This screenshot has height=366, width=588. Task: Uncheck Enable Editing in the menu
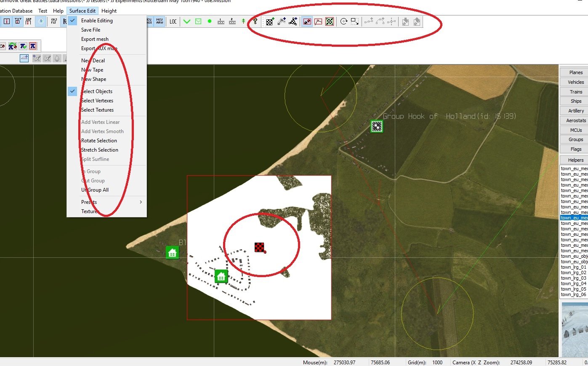97,21
